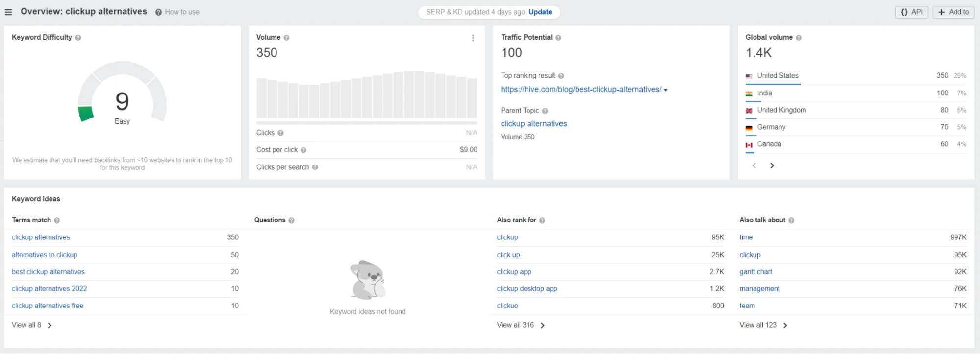This screenshot has width=980, height=354.
Task: Open 'team' keyword link
Action: coord(747,306)
